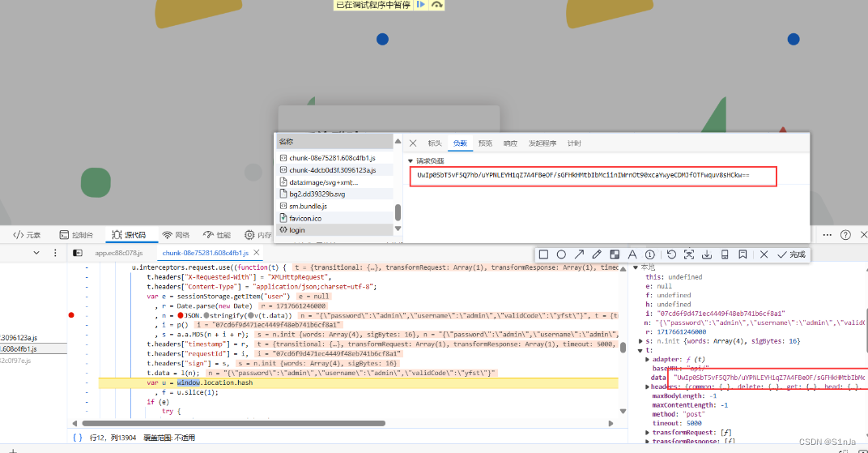Viewport: 868px width, 453px height.
Task: Open the 负载 payload tab
Action: tap(460, 143)
